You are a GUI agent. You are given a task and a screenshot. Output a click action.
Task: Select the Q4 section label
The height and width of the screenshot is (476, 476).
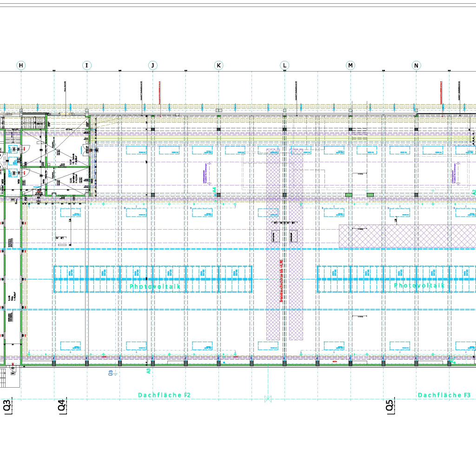pyautogui.click(x=62, y=405)
